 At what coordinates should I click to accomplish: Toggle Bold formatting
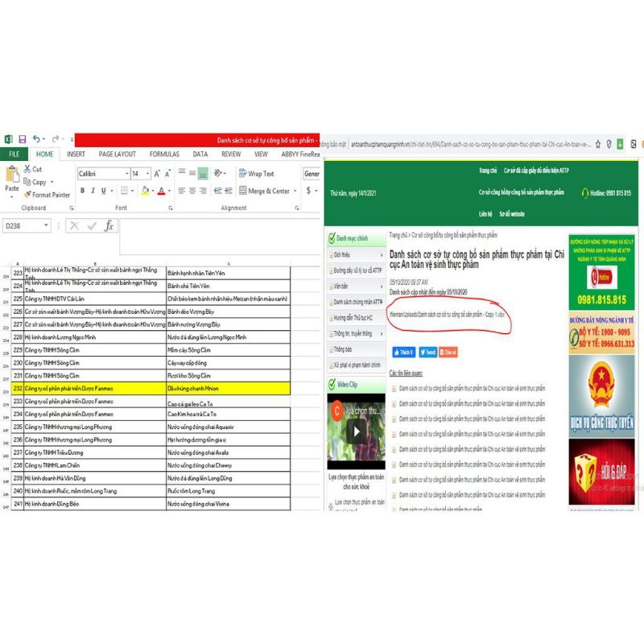83,191
